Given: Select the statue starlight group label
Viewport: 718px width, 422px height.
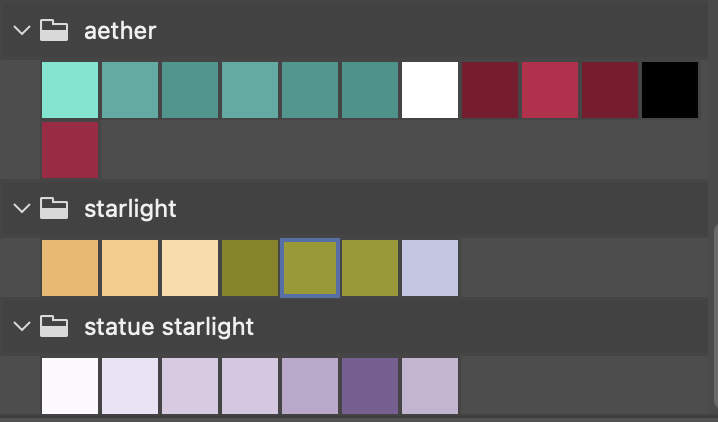Looking at the screenshot, I should pyautogui.click(x=169, y=327).
